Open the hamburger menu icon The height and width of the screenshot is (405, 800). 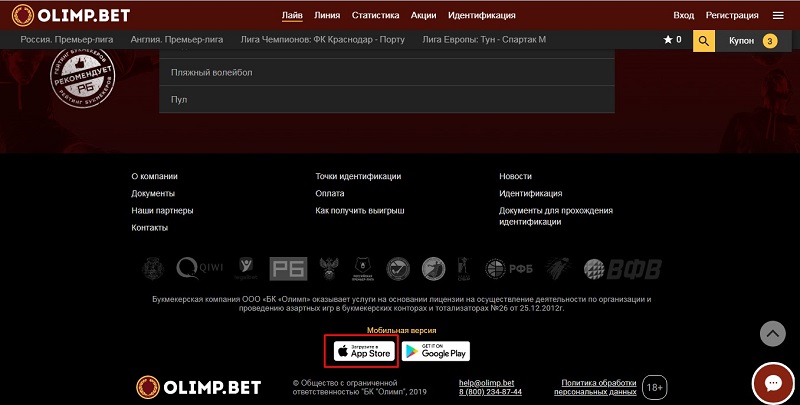(x=778, y=16)
